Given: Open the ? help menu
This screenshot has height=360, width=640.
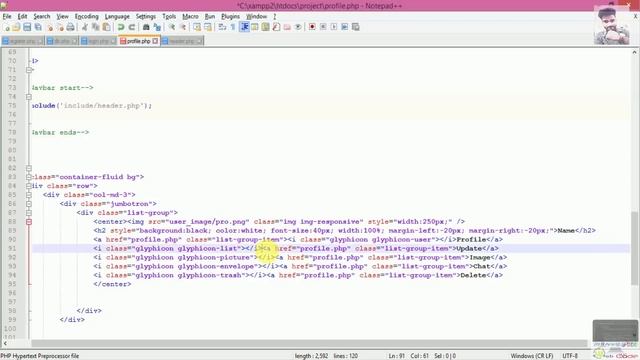Looking at the screenshot, I should point(275,16).
